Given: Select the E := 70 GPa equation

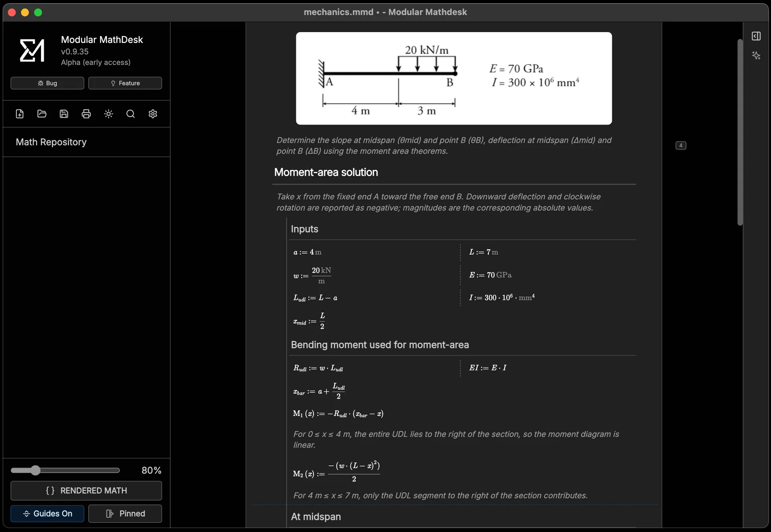Looking at the screenshot, I should 490,275.
